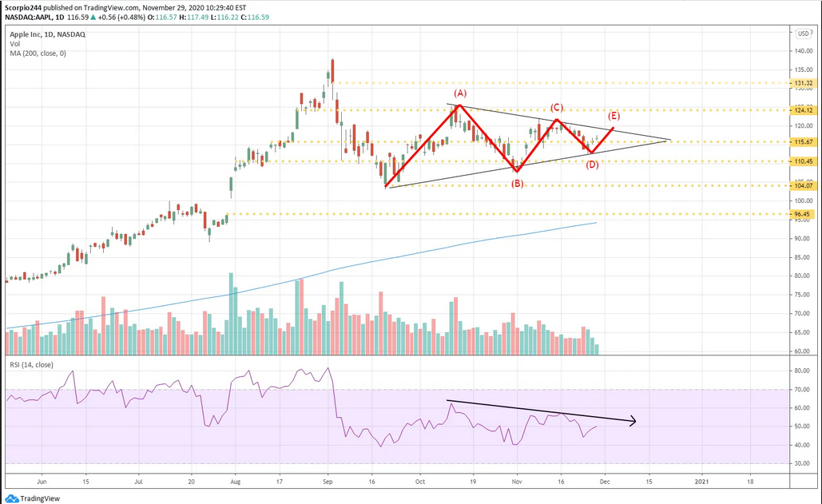
Task: Click the September peak candle near 138
Action: pos(332,71)
